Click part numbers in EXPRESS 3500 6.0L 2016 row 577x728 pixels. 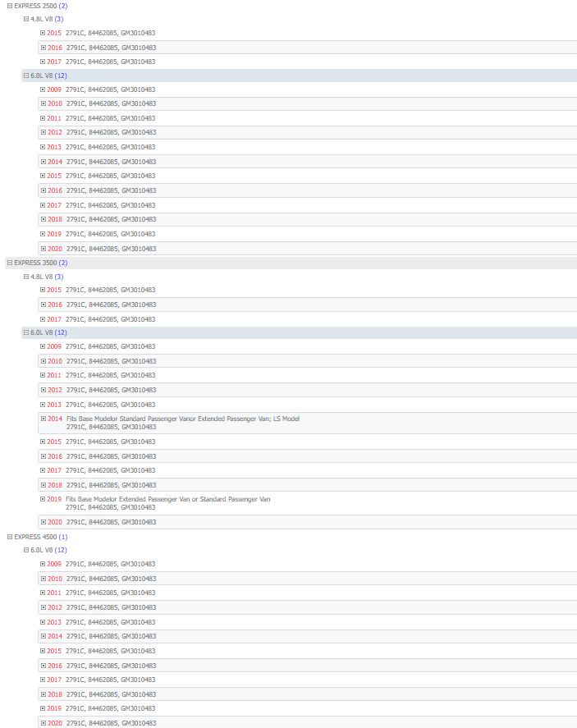point(111,456)
